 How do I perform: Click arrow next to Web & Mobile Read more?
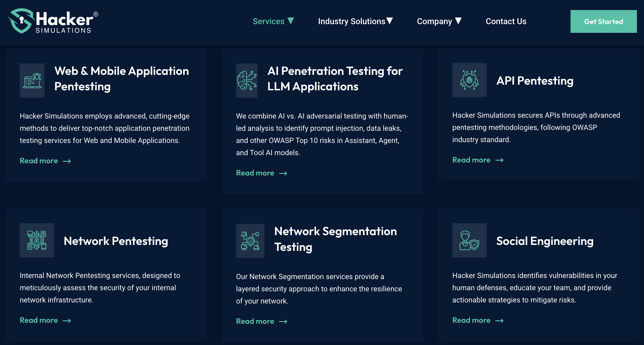pos(67,161)
